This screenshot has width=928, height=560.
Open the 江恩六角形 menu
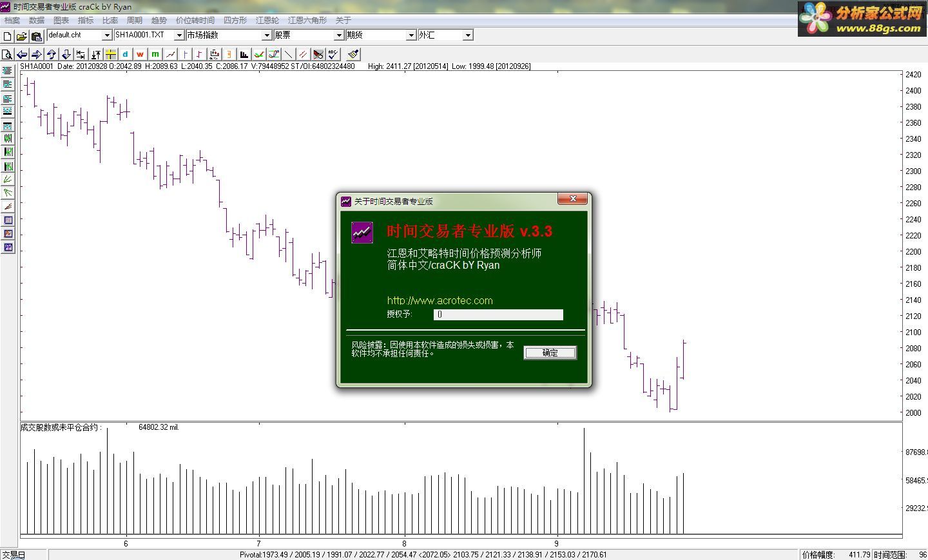tap(307, 21)
